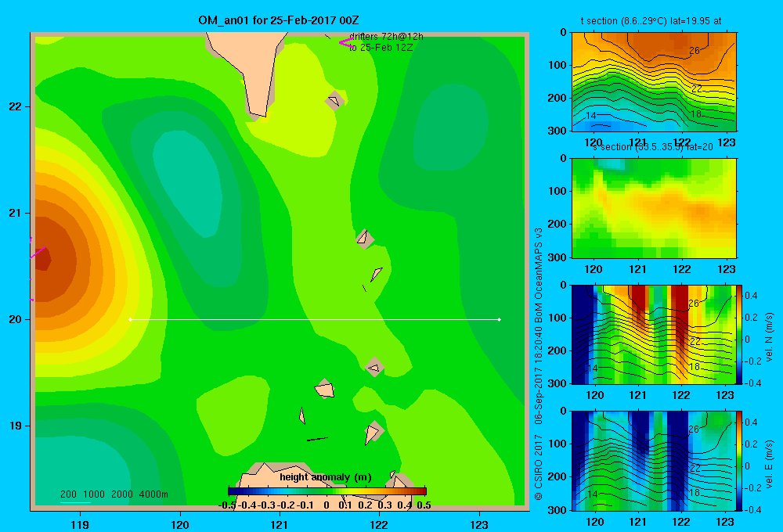The height and width of the screenshot is (532, 783).
Task: Click the red high-anomaly eddy core at the map's left edge
Action: pos(42,260)
